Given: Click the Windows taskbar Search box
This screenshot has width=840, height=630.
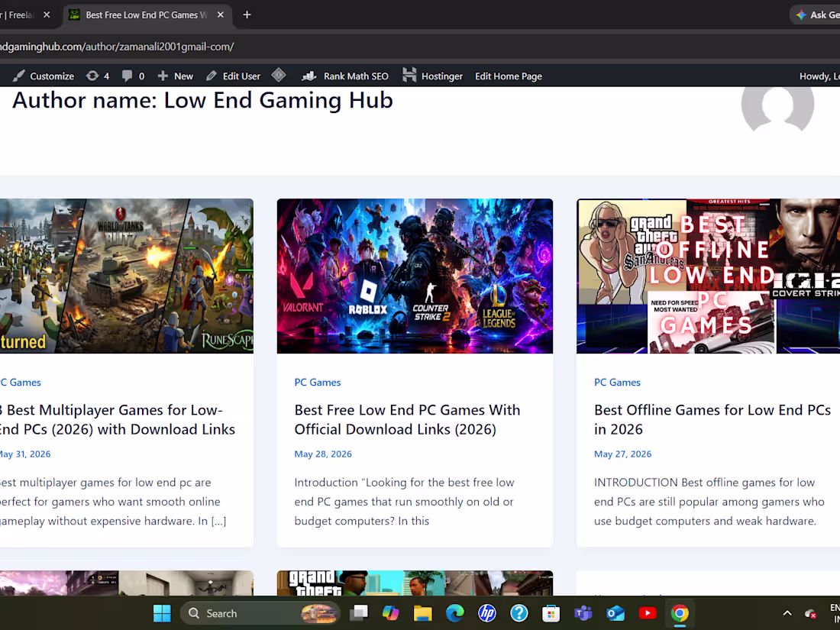Looking at the screenshot, I should tap(260, 613).
